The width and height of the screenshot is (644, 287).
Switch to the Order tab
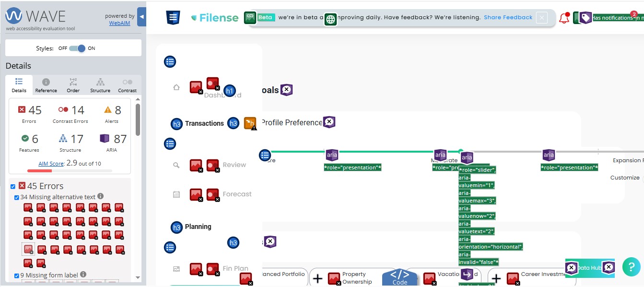73,85
